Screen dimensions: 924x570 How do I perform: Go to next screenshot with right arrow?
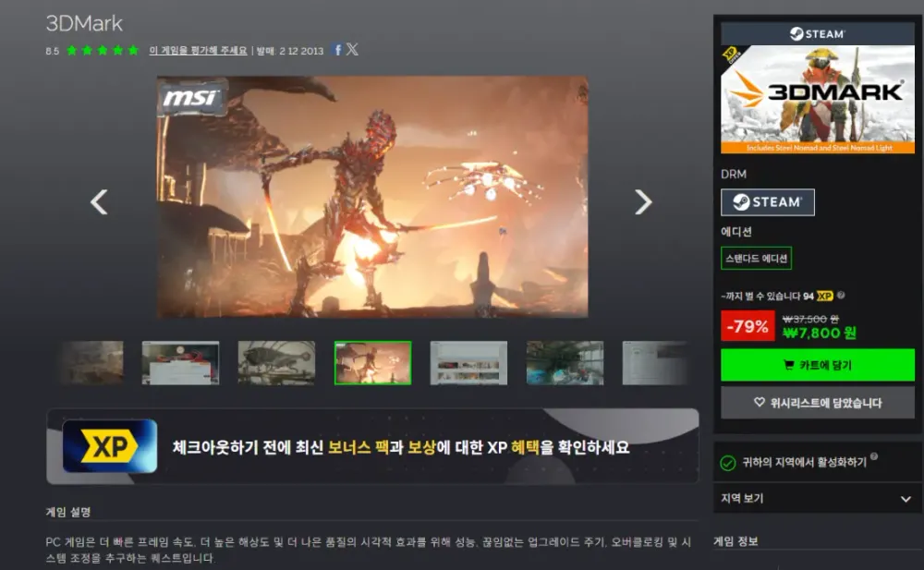(643, 202)
